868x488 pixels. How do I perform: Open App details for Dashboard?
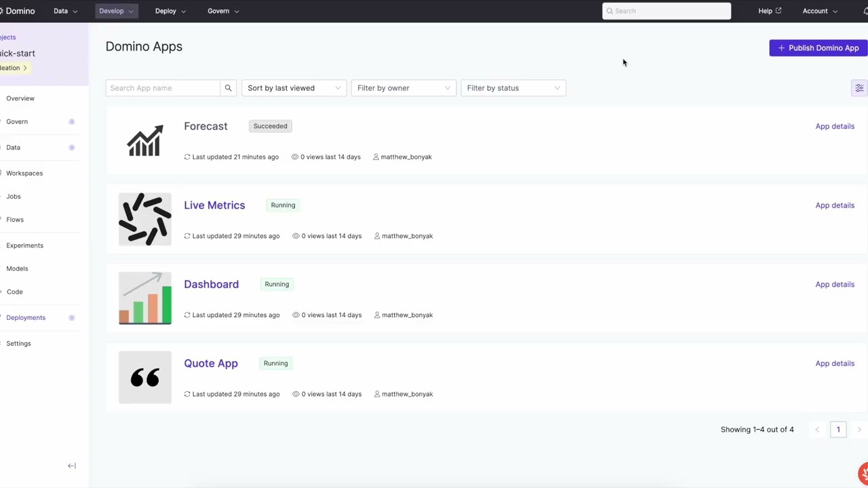pos(835,285)
